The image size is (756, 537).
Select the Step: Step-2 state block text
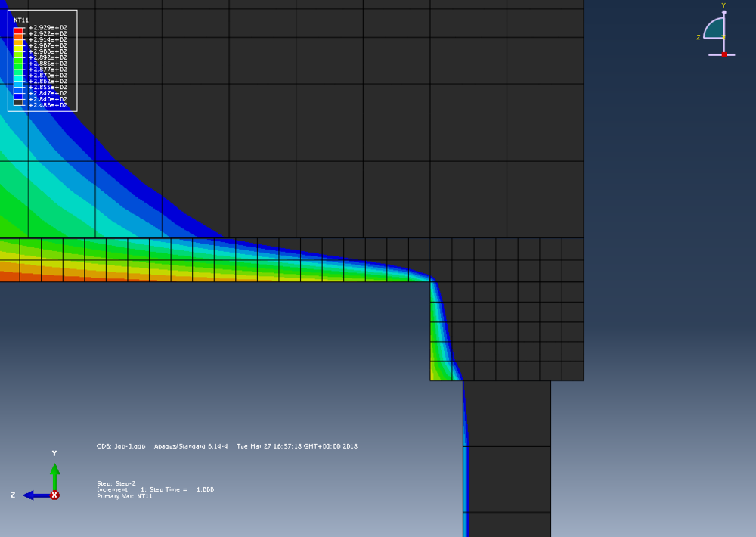tap(115, 483)
